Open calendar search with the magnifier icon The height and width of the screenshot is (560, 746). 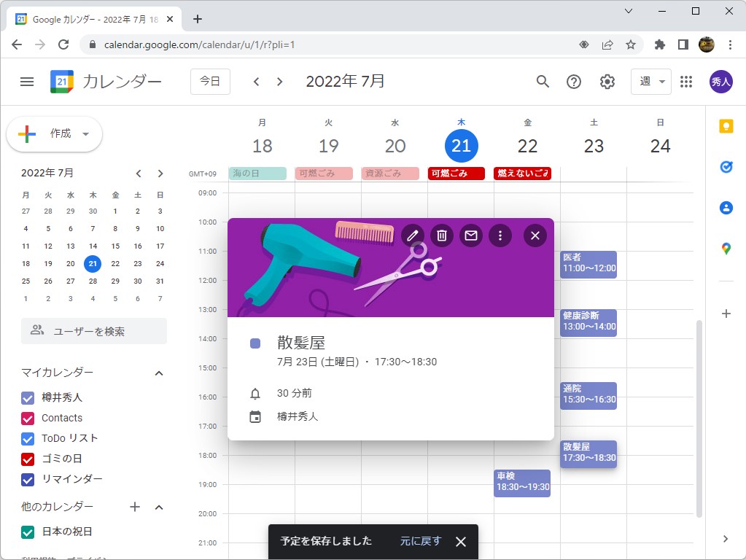tap(543, 82)
